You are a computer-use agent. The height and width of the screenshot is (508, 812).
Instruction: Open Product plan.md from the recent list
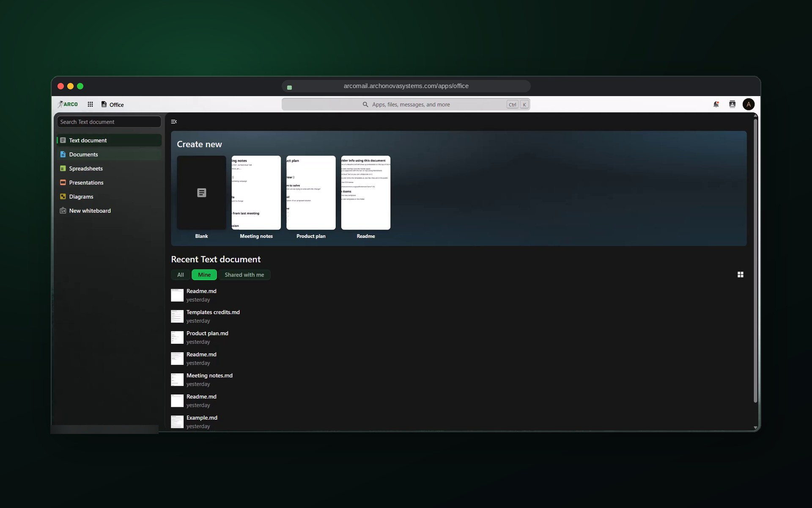207,333
